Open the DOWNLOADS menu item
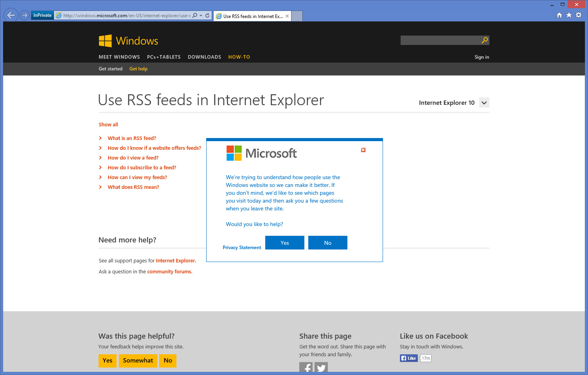The image size is (588, 375). click(x=205, y=57)
